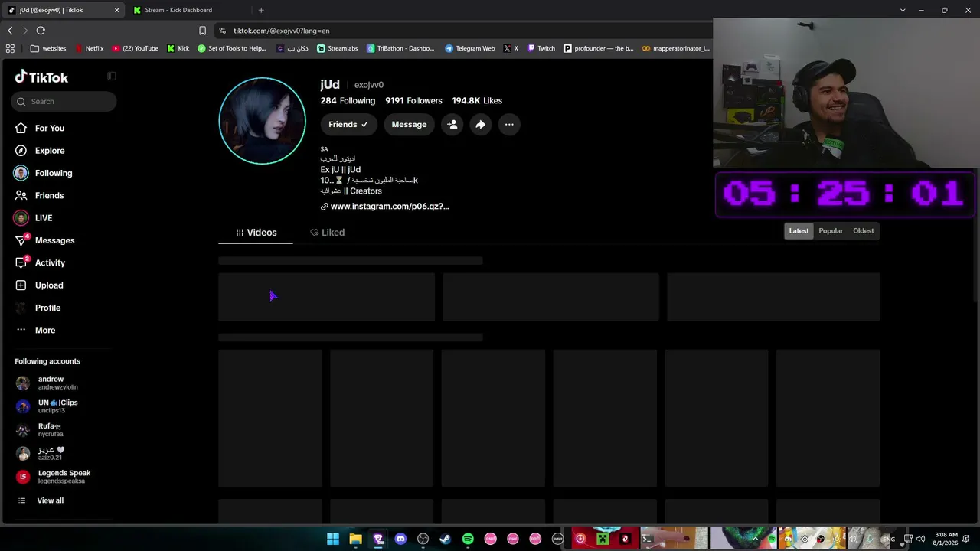
Task: Switch to the Liked tab
Action: (x=327, y=233)
